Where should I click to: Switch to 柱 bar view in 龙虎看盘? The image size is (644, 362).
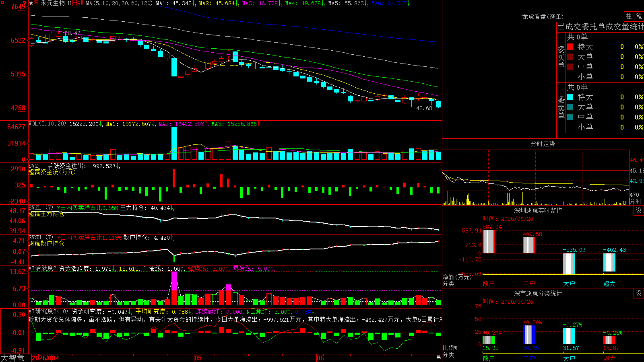point(629,16)
